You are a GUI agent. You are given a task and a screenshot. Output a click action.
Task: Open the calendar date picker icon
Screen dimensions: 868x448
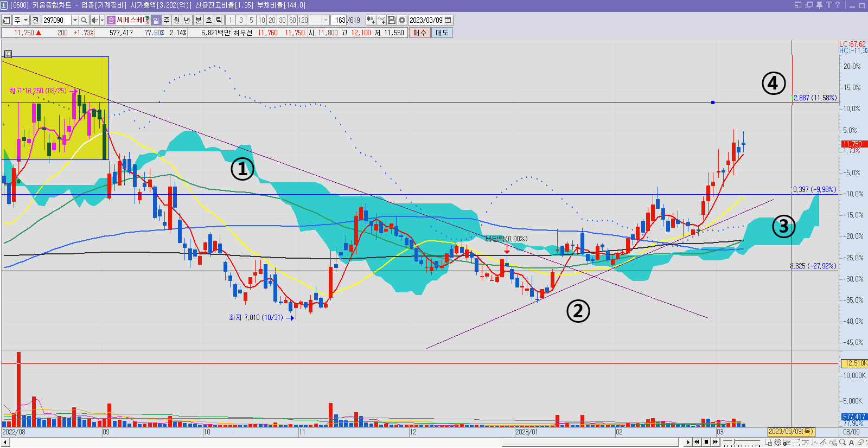pos(448,20)
